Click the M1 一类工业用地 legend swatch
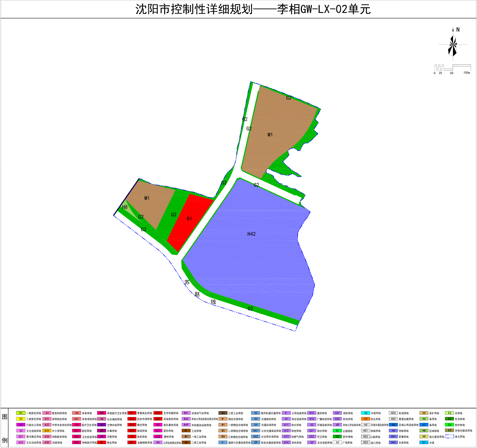 [x=186, y=437]
